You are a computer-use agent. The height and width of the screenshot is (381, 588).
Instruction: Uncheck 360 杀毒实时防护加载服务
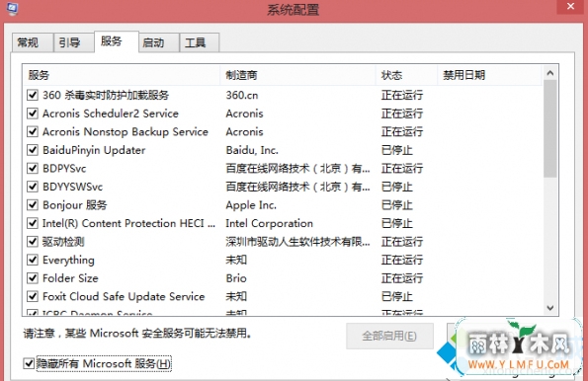[33, 95]
